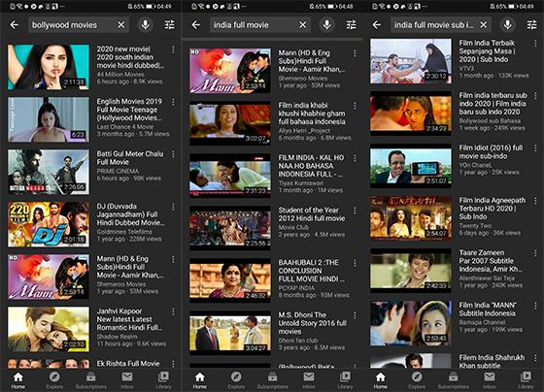This screenshot has height=392, width=544.
Task: Select Explore tab on 'india full movie sub i...' screen
Action: [417, 380]
